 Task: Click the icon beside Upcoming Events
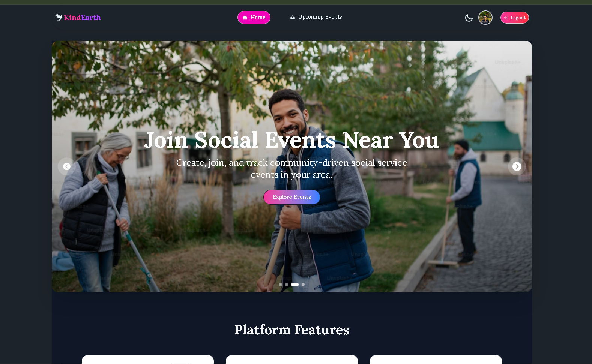click(x=293, y=17)
